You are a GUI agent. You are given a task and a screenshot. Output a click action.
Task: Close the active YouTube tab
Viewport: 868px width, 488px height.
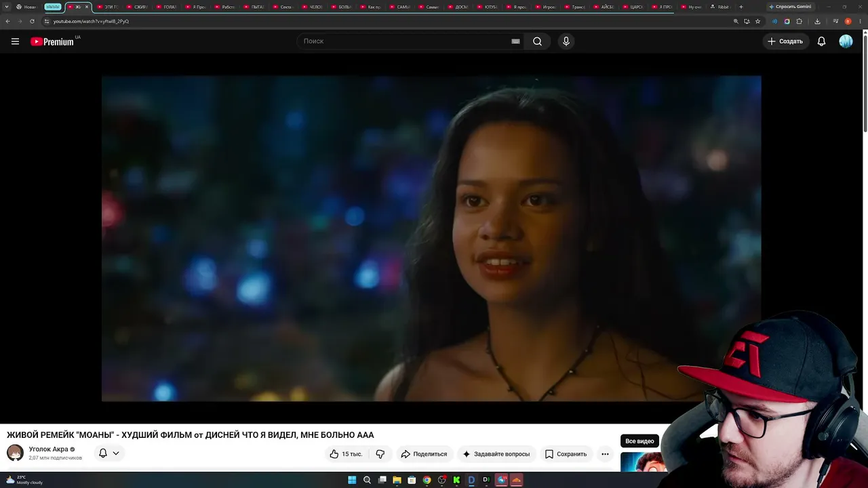pos(87,7)
